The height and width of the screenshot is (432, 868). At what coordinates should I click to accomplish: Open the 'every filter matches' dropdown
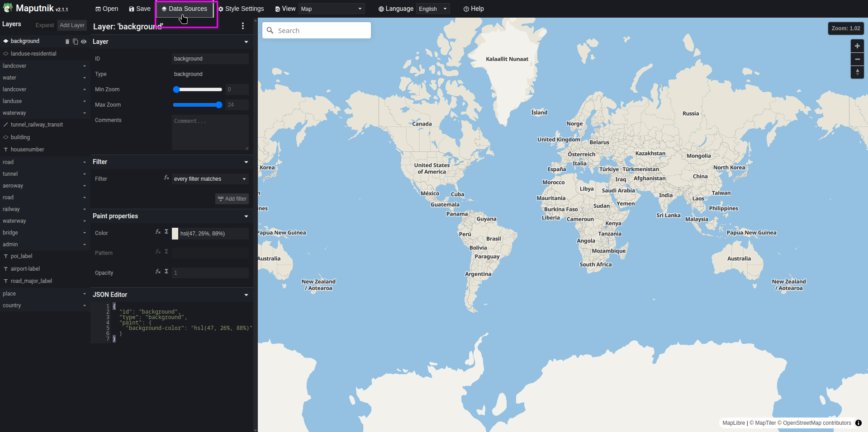210,179
